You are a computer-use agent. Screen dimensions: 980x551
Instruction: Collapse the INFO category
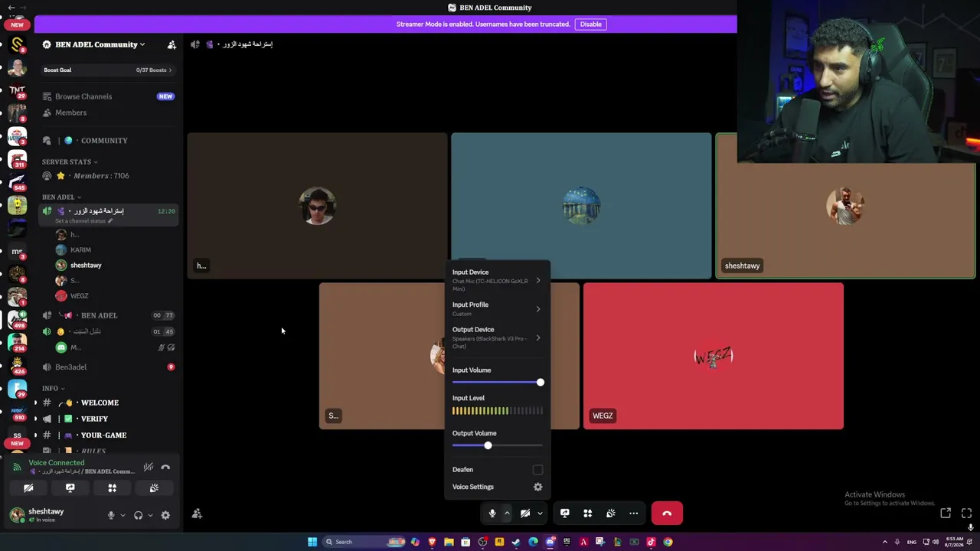point(53,388)
